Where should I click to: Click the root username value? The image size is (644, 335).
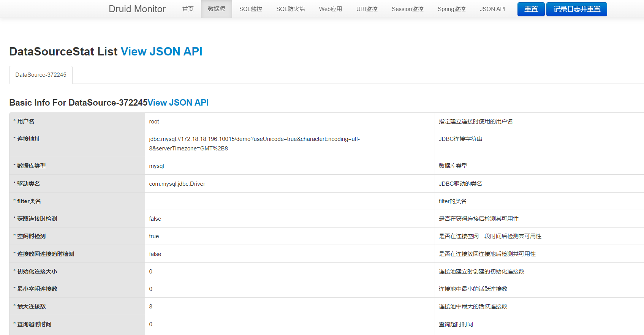[x=154, y=122]
